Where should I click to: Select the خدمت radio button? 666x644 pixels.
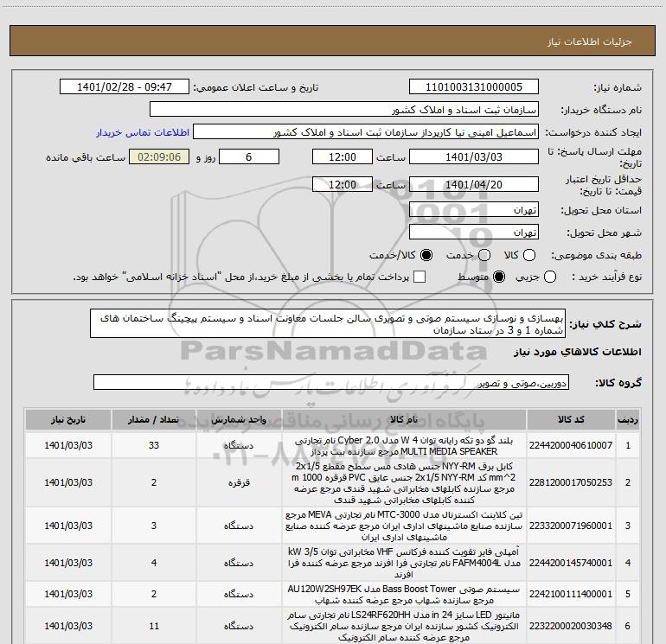(484, 255)
